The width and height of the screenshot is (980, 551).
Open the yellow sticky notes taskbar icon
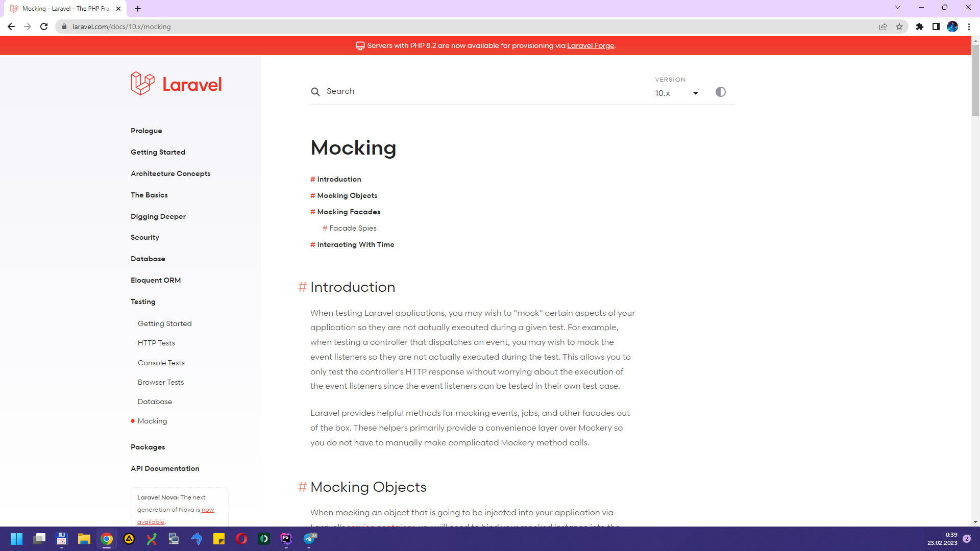pos(219,539)
